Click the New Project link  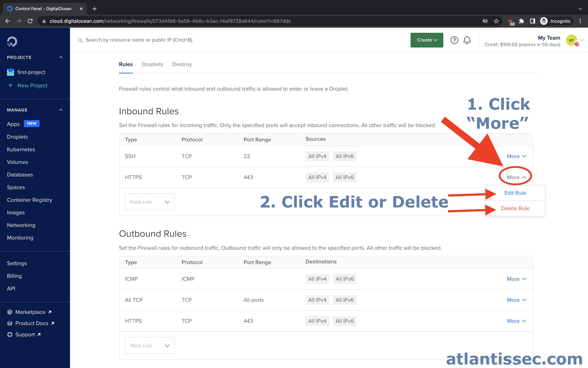tap(32, 86)
